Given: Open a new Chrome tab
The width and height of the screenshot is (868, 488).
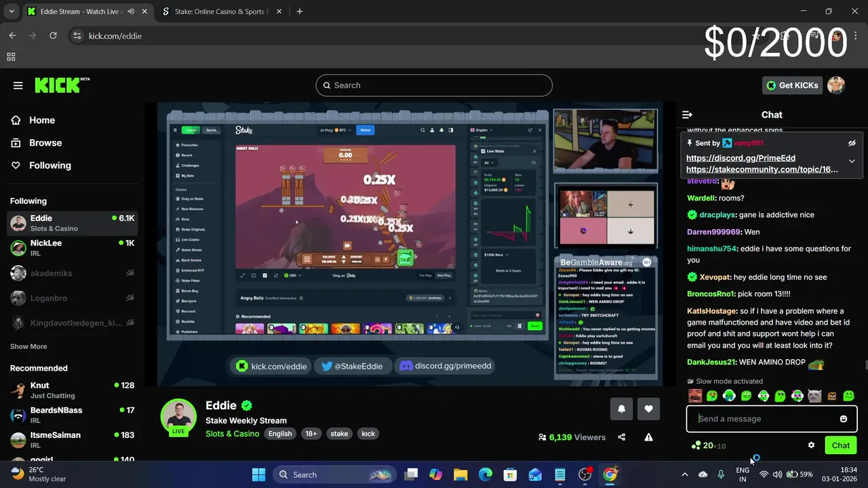Looking at the screenshot, I should pos(300,12).
